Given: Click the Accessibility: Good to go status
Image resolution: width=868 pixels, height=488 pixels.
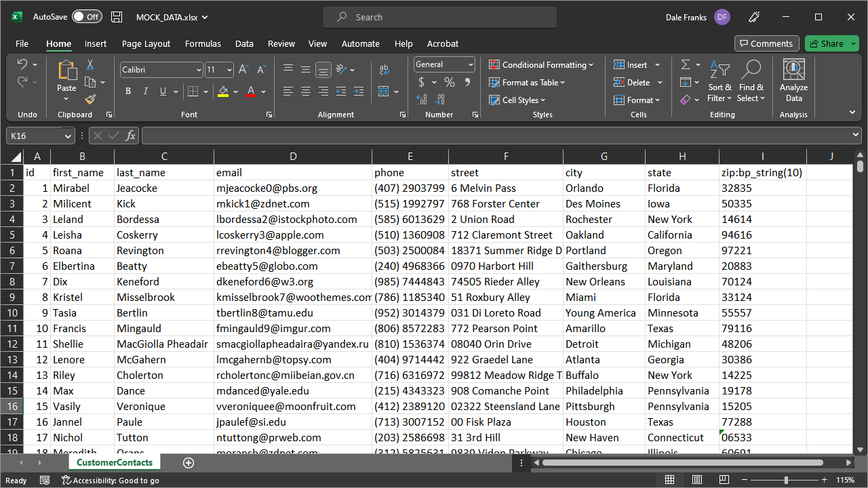Looking at the screenshot, I should 111,481.
